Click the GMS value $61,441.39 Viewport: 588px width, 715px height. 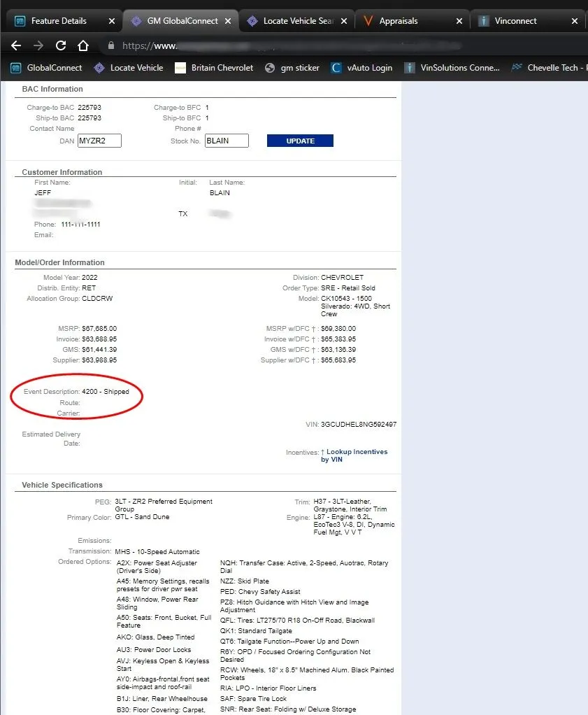pyautogui.click(x=99, y=349)
